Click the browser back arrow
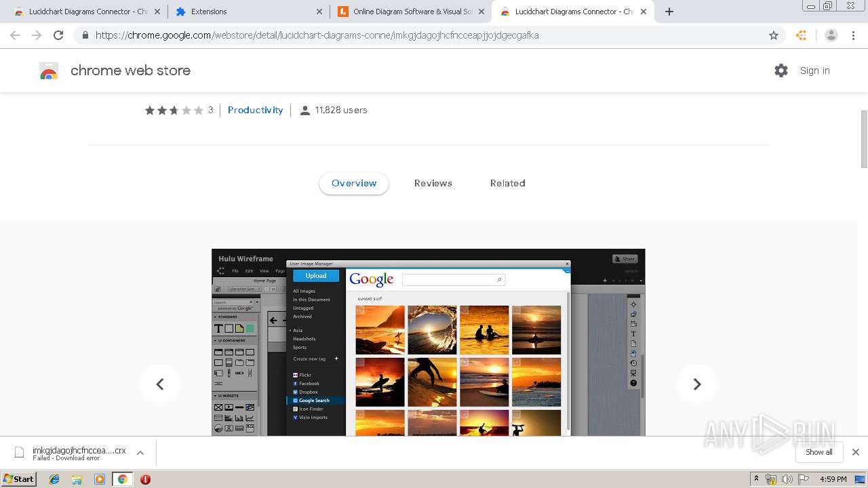 tap(15, 35)
